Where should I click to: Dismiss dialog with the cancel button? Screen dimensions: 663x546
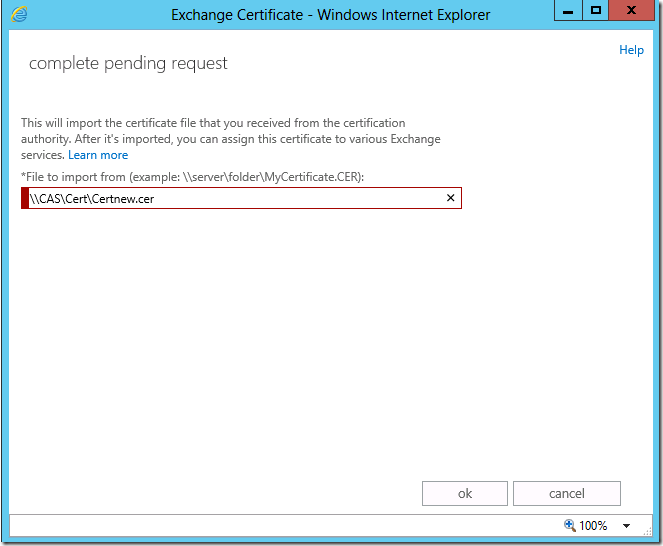[x=567, y=493]
